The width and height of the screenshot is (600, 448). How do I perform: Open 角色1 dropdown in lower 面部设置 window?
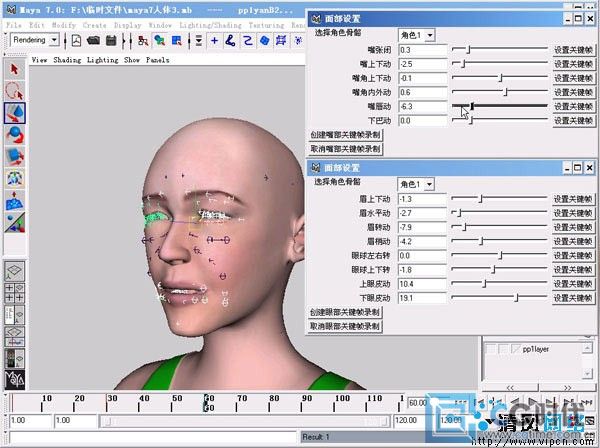tap(416, 184)
